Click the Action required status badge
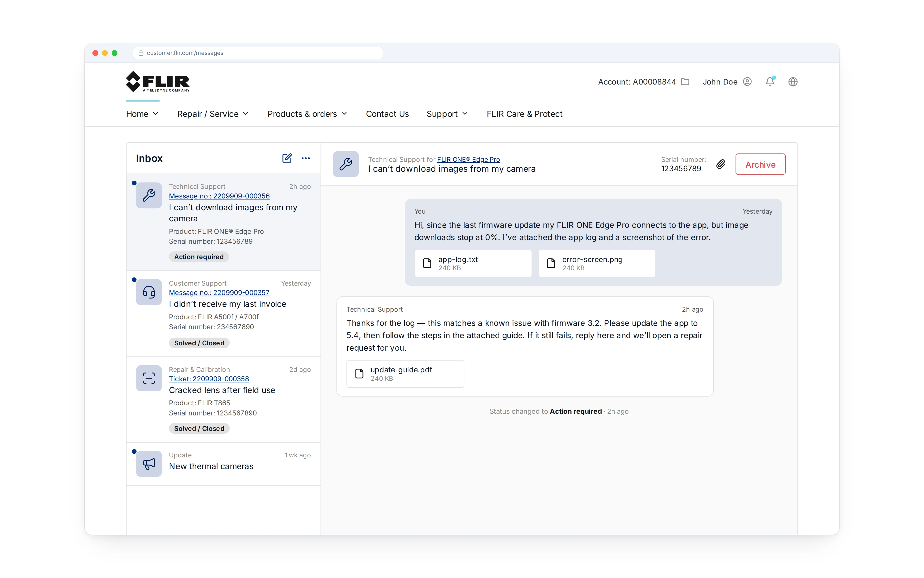 point(199,257)
